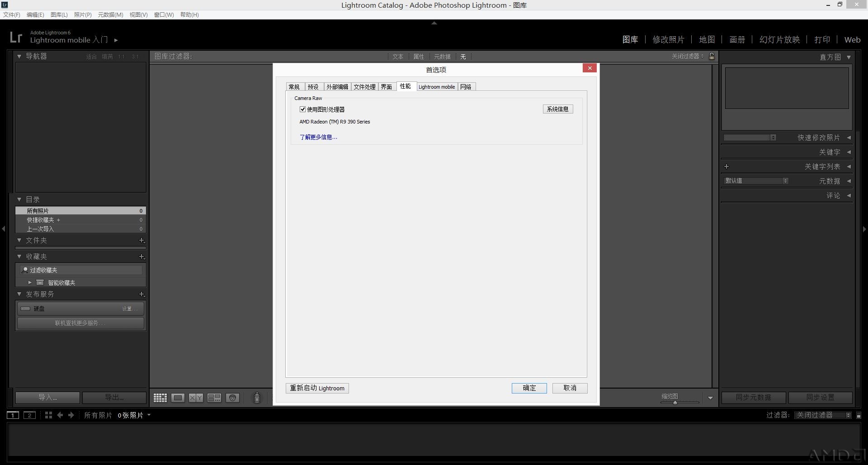Expand the Comments (评论) panel
This screenshot has height=465, width=868.
[849, 195]
